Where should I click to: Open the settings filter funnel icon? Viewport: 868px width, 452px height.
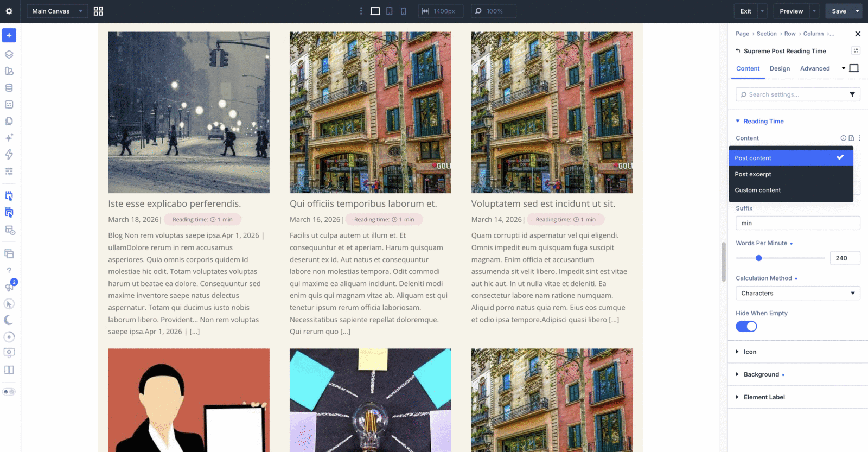[852, 94]
